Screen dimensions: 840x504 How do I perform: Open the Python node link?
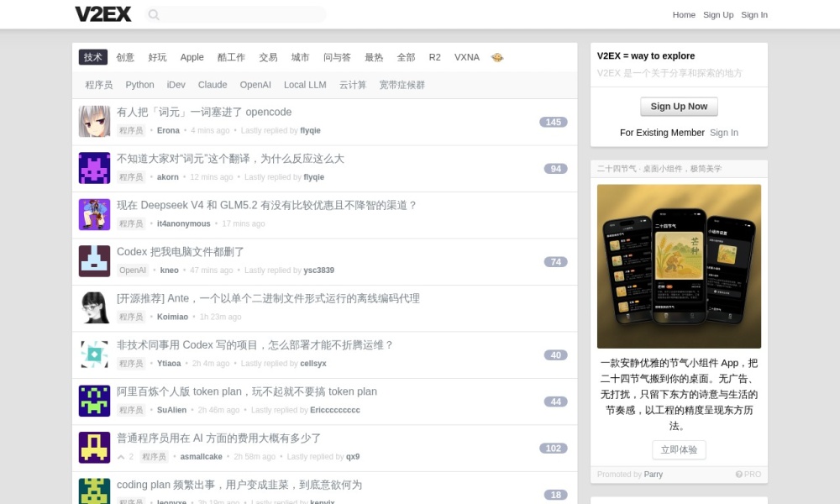pos(139,85)
